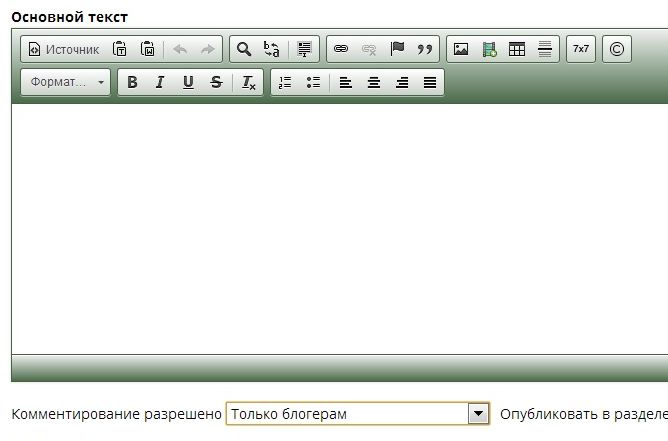The image size is (668, 441).
Task: Click the 7x7 toolbar button
Action: point(581,49)
